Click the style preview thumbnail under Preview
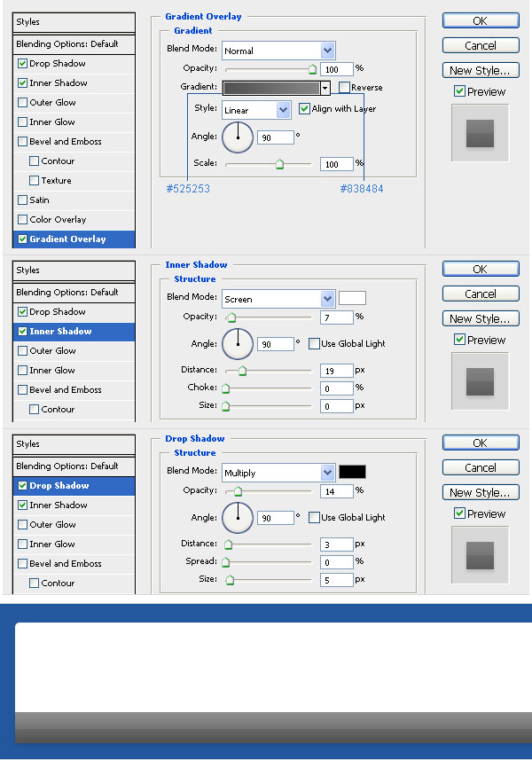Viewport: 532px width, 760px height. 480,133
